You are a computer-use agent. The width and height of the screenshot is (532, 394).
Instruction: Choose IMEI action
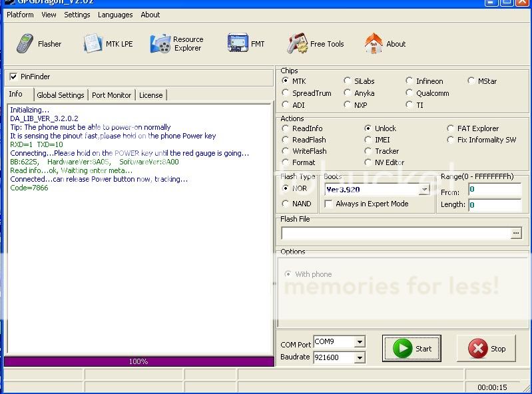368,139
